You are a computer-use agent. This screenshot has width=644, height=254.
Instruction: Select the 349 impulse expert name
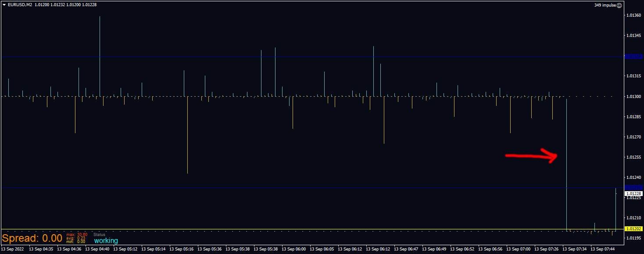point(605,5)
